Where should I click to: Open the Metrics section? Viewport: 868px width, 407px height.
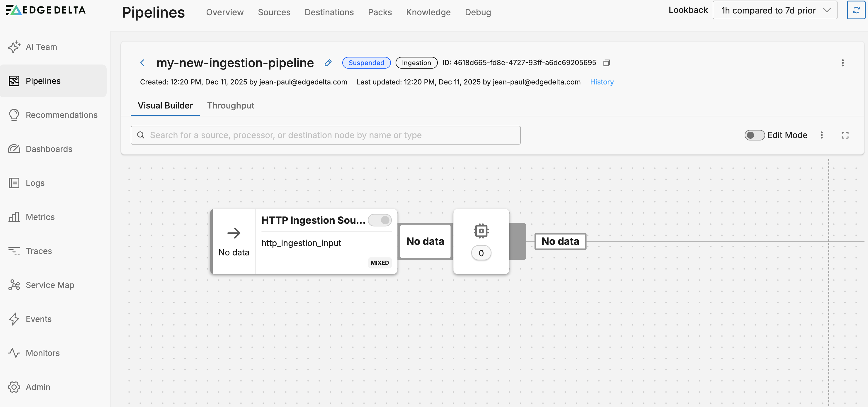tap(40, 217)
